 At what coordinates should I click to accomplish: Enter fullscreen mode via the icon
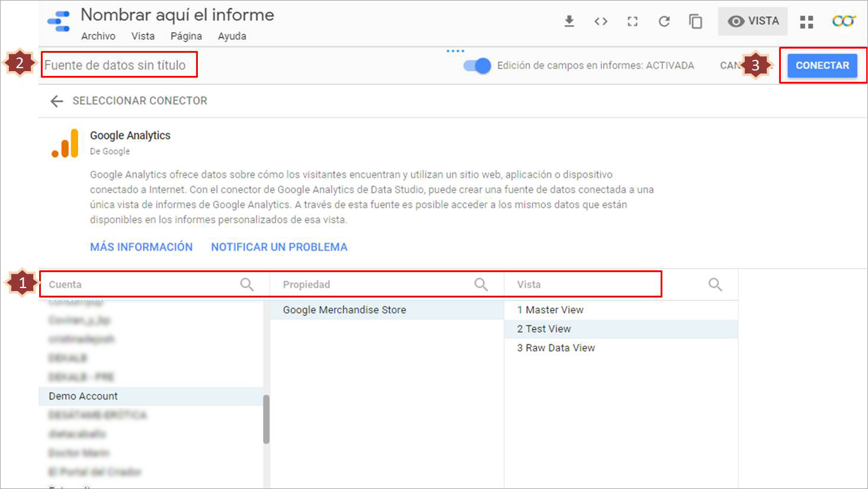pos(632,21)
